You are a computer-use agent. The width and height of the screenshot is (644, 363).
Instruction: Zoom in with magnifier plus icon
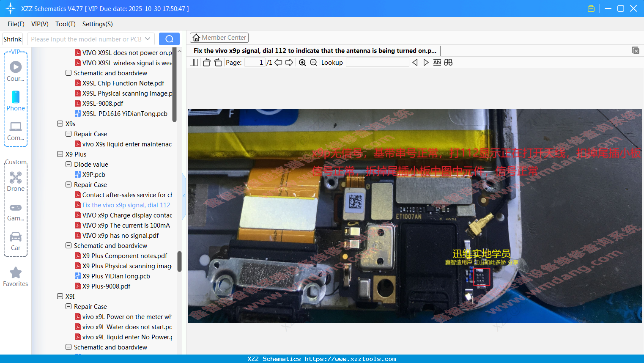pyautogui.click(x=302, y=62)
